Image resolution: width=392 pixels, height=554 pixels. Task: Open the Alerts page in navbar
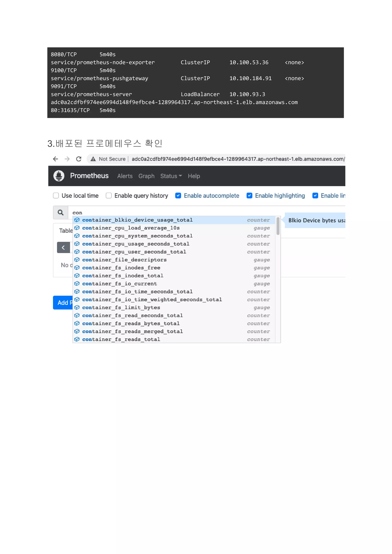click(x=125, y=176)
